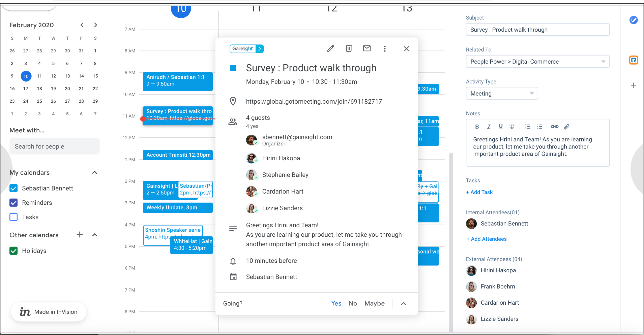644x335 pixels.
Task: Open the Tasks side panel icon
Action: point(633,20)
